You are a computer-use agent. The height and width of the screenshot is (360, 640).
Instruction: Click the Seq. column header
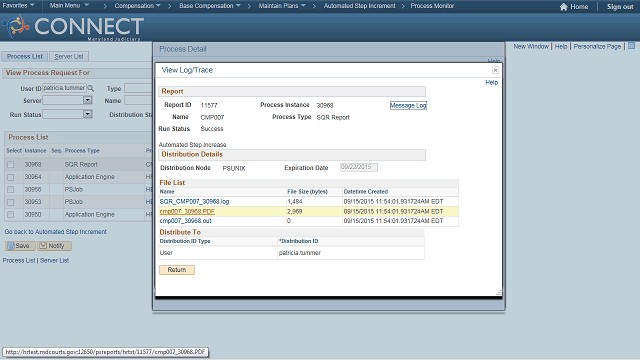pos(56,151)
